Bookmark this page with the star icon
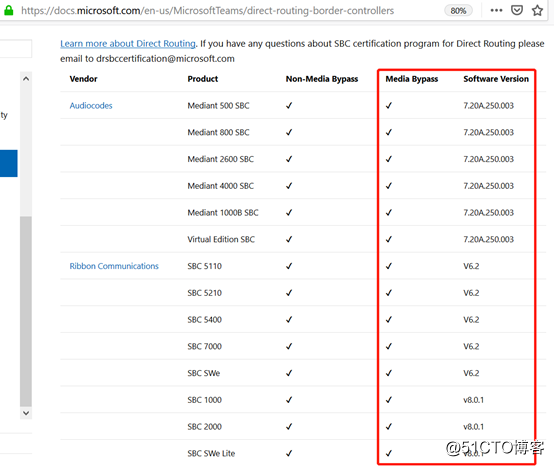The width and height of the screenshot is (554, 466). click(537, 11)
